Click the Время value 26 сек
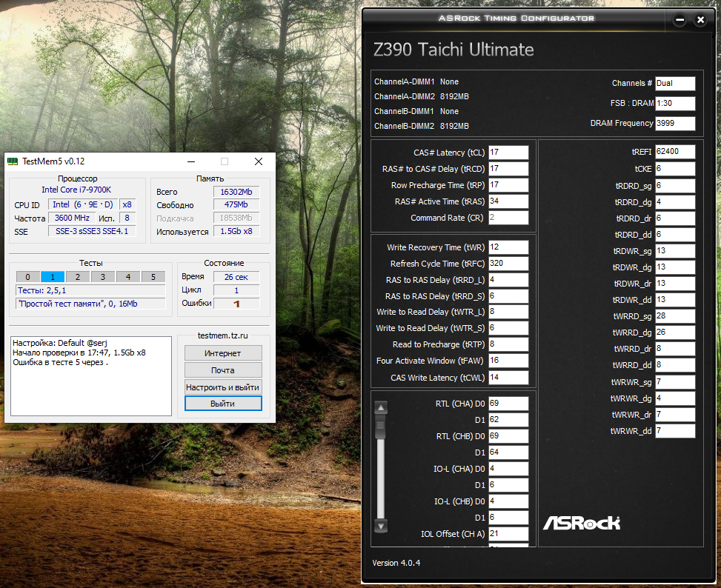 [x=236, y=277]
